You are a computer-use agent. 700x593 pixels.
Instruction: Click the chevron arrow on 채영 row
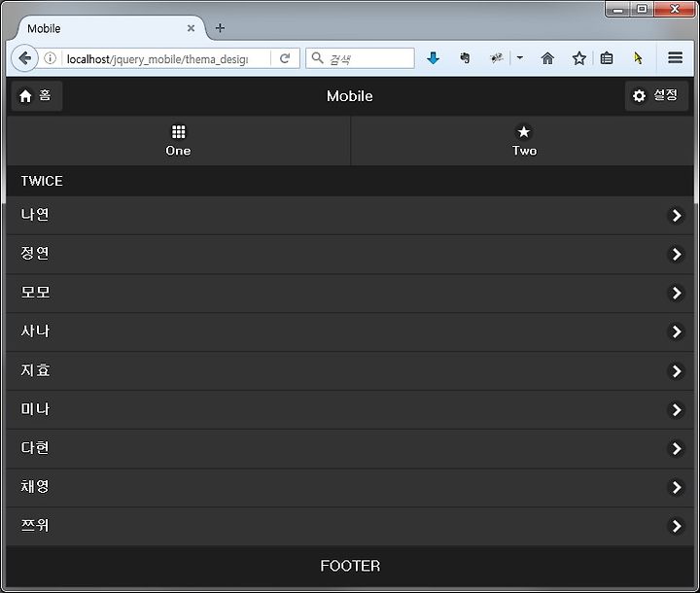tap(676, 487)
